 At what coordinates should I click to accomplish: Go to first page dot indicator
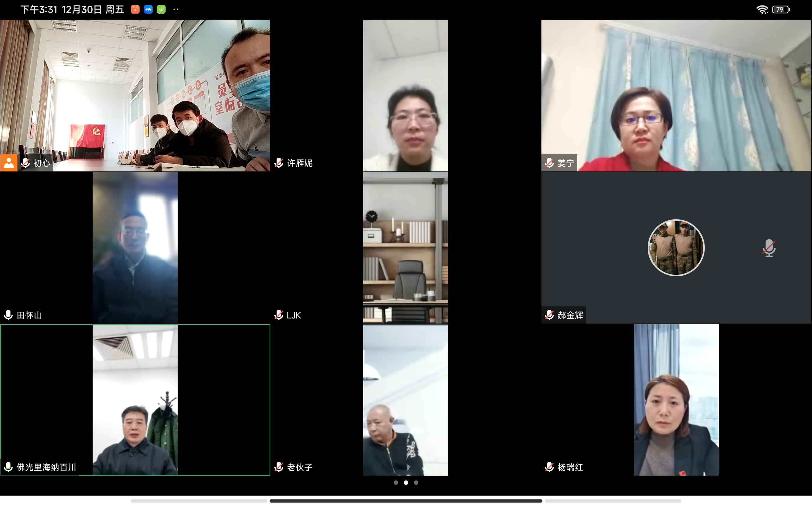pos(396,483)
